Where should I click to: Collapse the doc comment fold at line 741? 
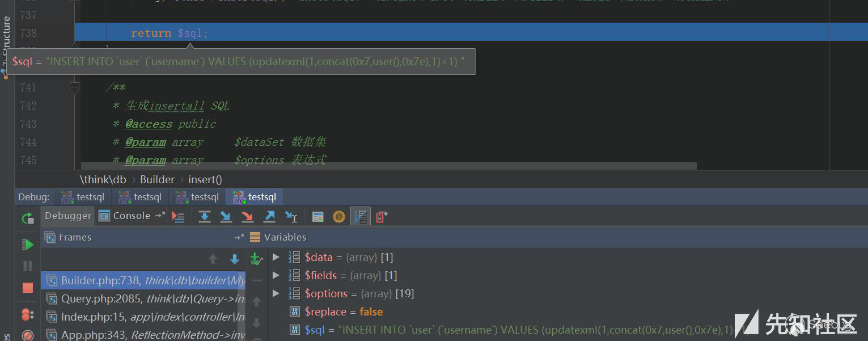point(74,87)
